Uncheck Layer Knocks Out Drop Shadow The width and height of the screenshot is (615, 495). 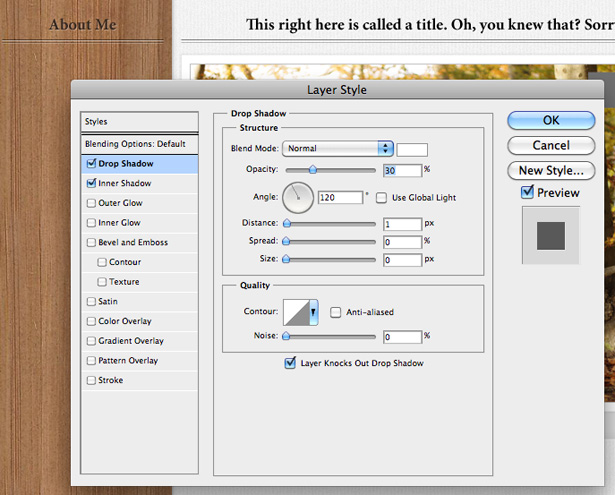pos(290,363)
